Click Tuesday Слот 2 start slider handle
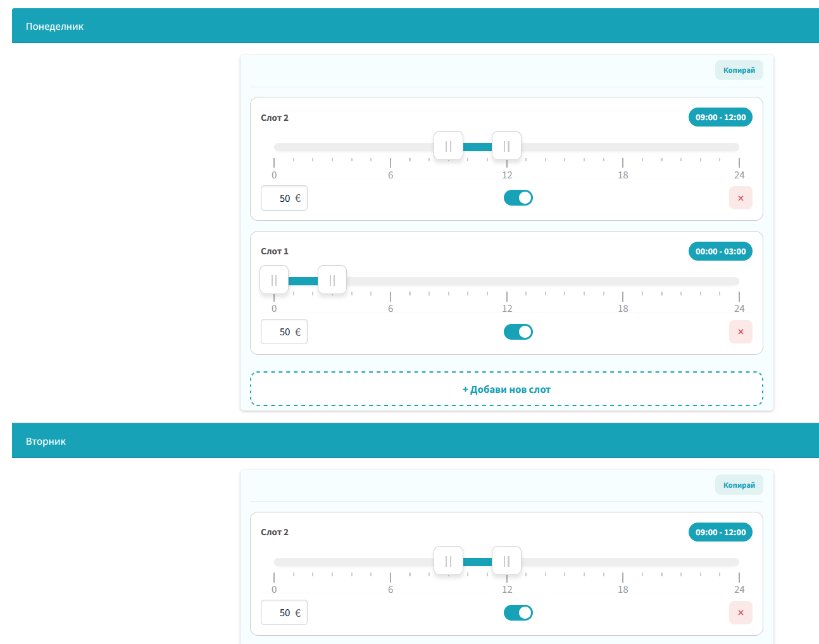 tap(448, 561)
